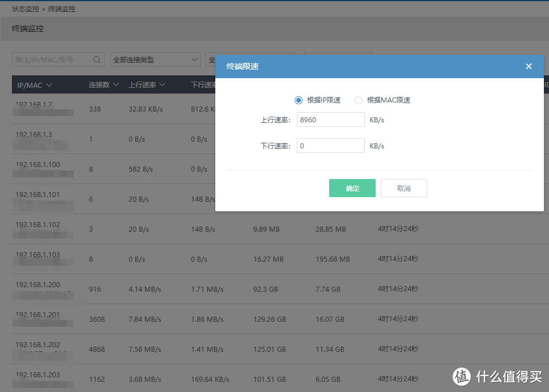Viewport: 549px width, 392px height.
Task: Confirm with the green 确定 button
Action: click(x=352, y=188)
